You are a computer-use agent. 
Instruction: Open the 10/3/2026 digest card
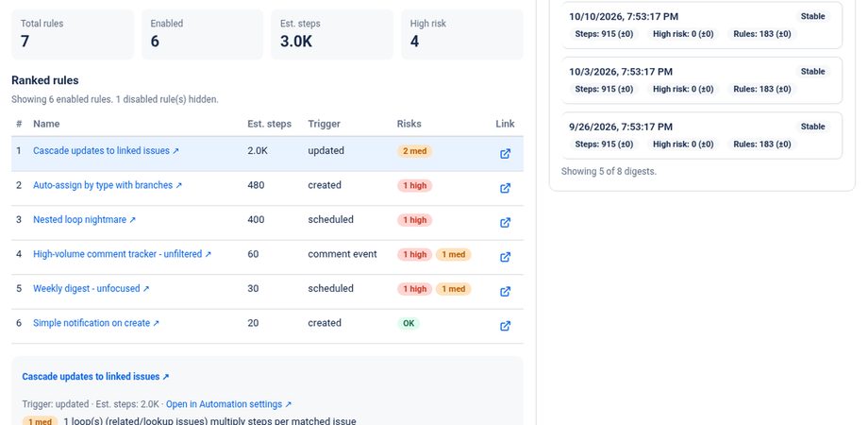click(x=702, y=80)
